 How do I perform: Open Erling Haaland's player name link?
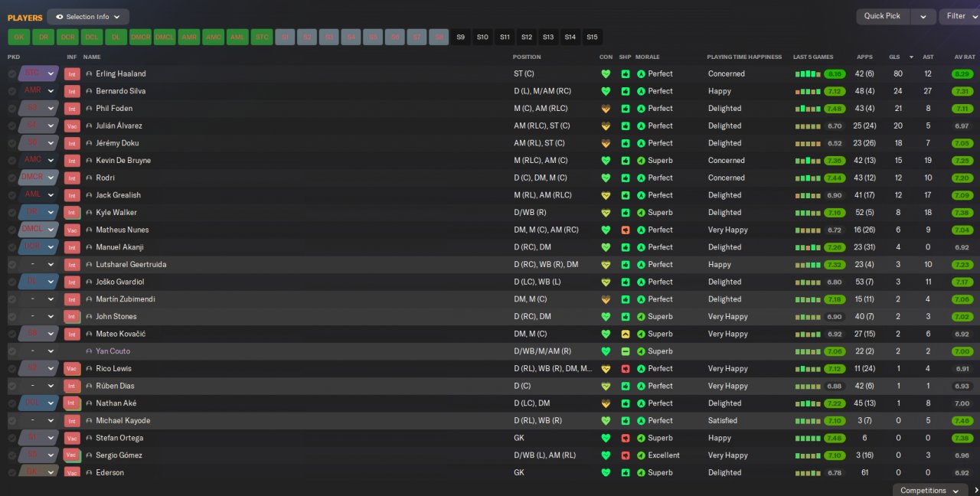121,74
